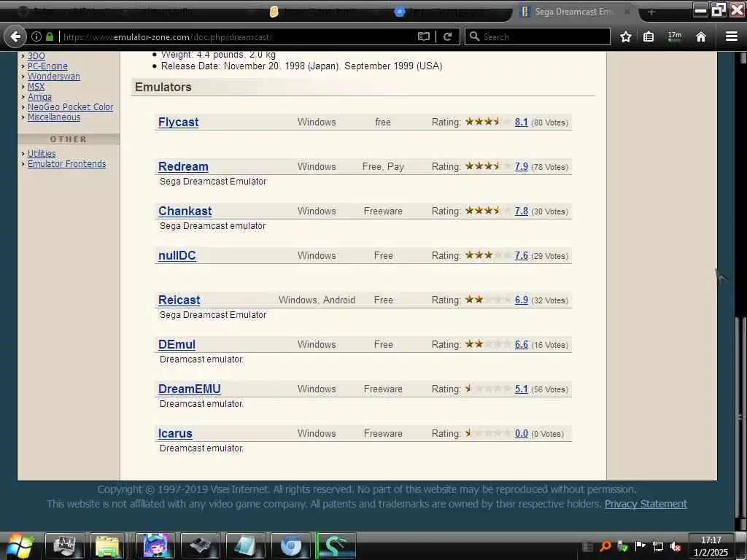The image size is (747, 560).
Task: Open the Windows Start menu orb
Action: tap(19, 545)
